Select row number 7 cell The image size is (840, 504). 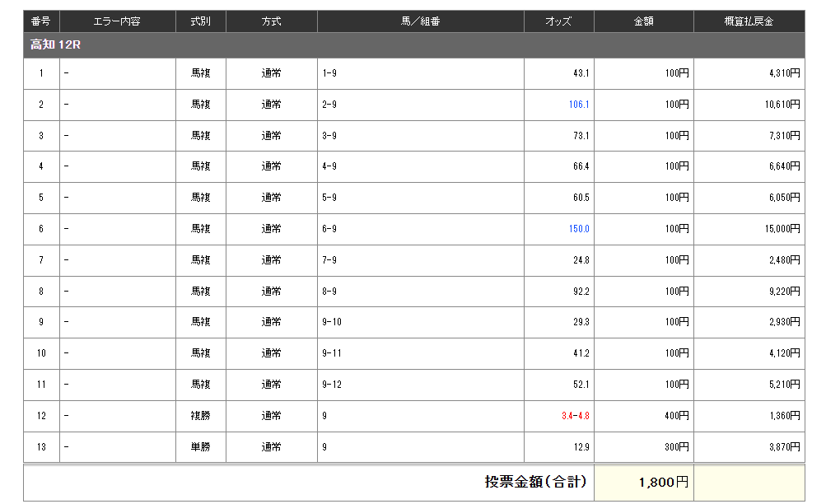point(41,260)
